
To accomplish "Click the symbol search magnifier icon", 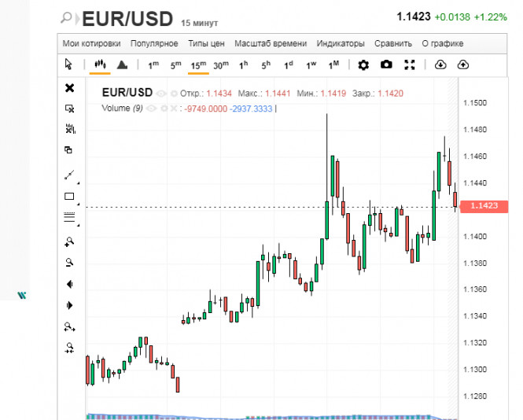I will point(66,17).
